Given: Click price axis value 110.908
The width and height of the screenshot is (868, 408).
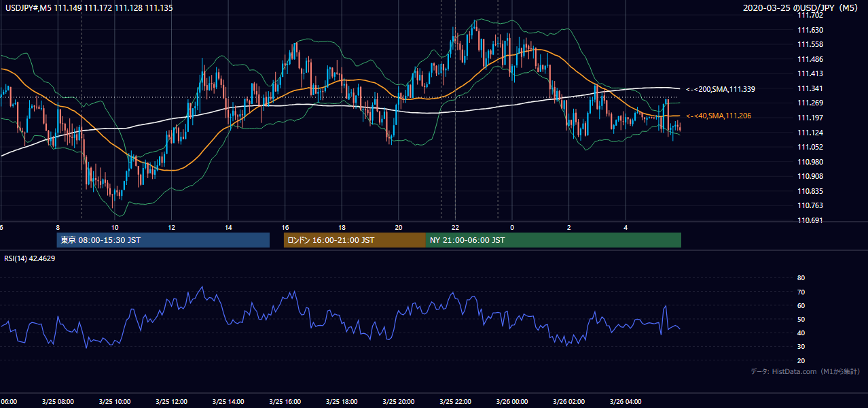Looking at the screenshot, I should tap(810, 176).
